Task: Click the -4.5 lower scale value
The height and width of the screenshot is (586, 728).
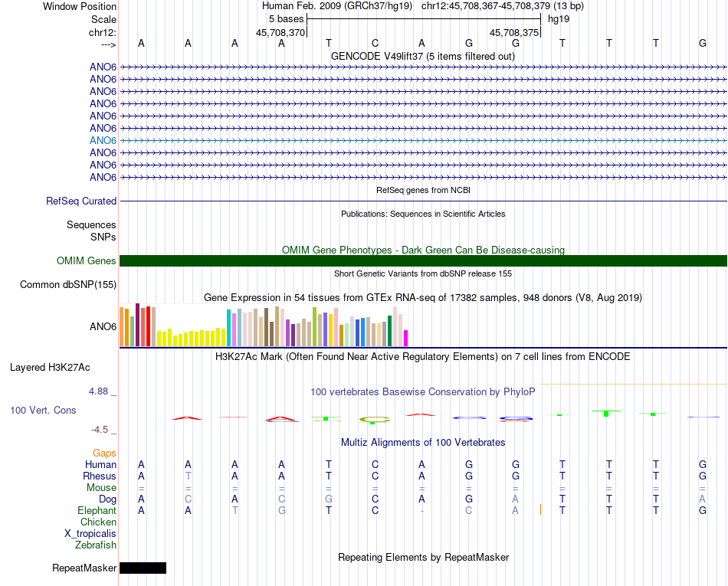Action: tap(100, 430)
